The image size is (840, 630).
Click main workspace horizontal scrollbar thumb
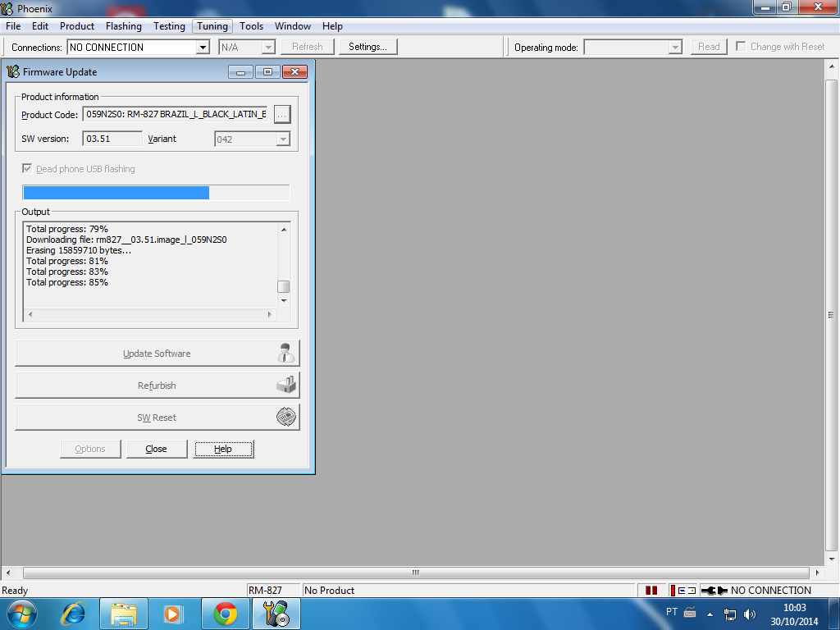(x=416, y=573)
